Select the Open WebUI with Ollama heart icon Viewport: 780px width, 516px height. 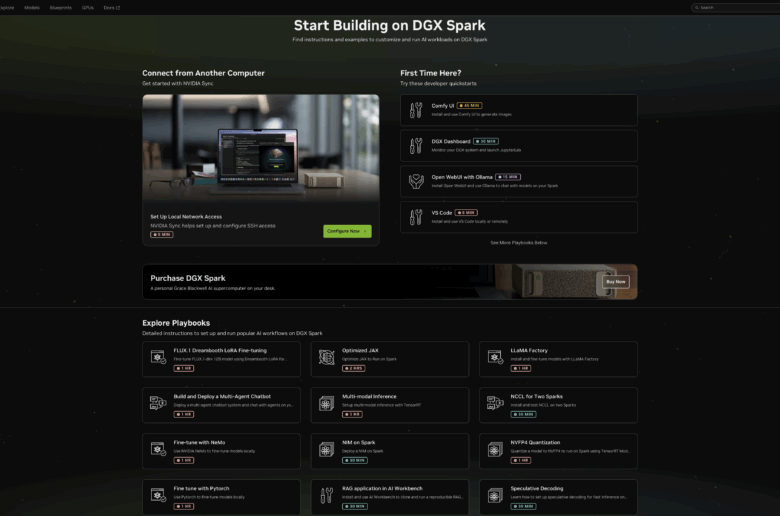(416, 181)
